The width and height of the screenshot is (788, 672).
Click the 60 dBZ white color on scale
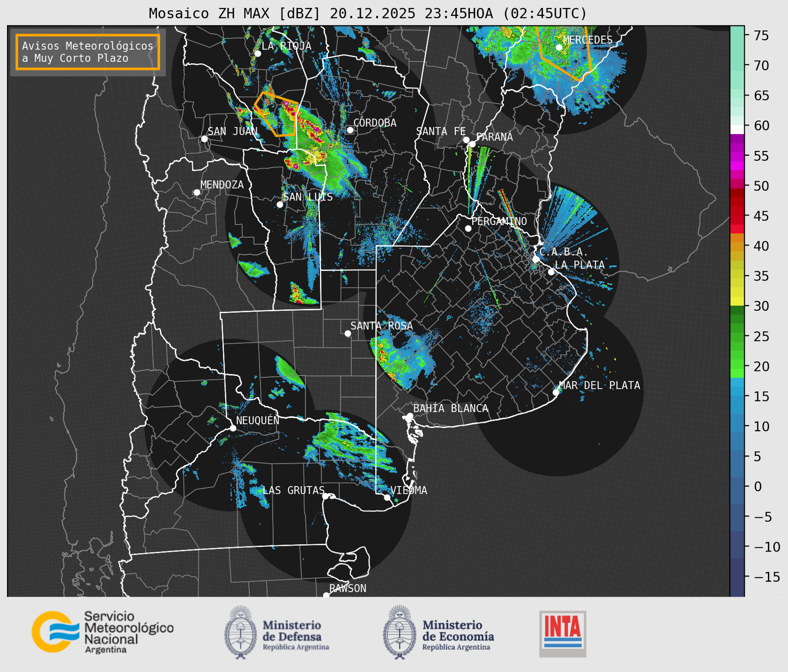pyautogui.click(x=737, y=129)
